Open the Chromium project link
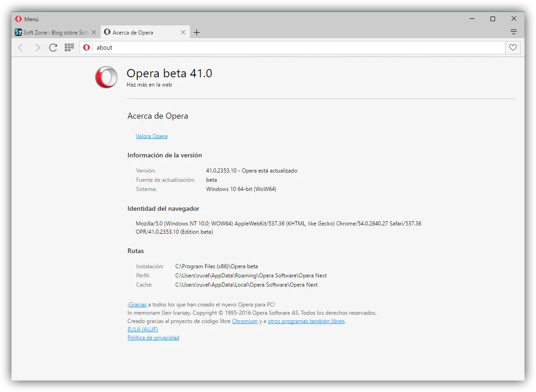Image resolution: width=536 pixels, height=392 pixels. [245, 321]
